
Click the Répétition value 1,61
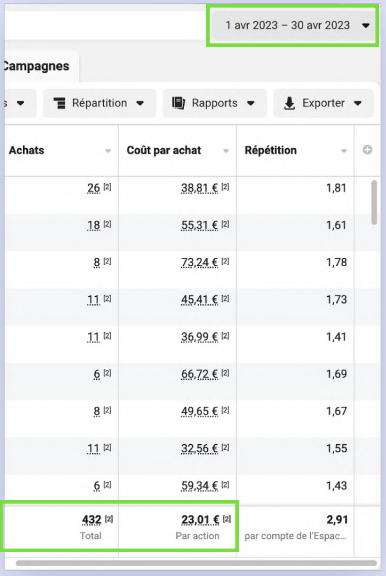[336, 225]
